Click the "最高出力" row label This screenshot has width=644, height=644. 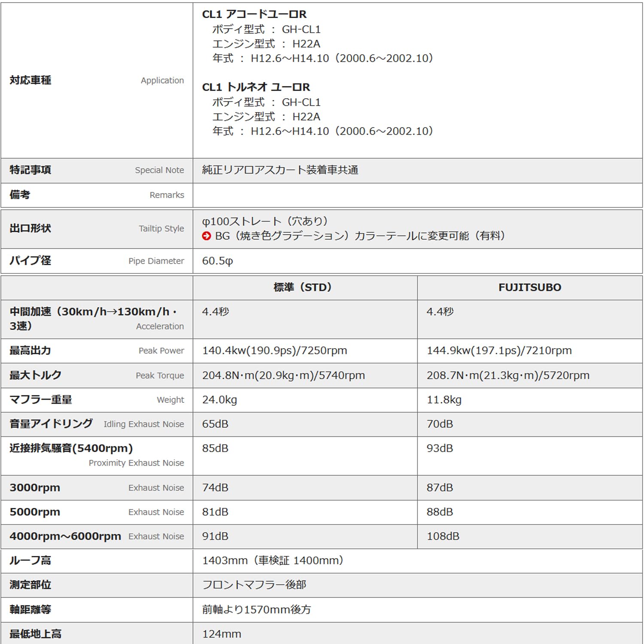(30, 351)
